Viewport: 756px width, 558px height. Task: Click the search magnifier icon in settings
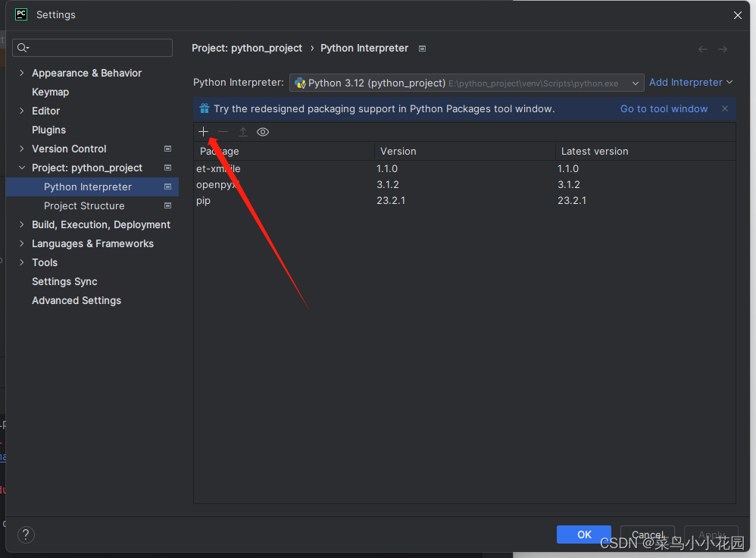pos(23,47)
